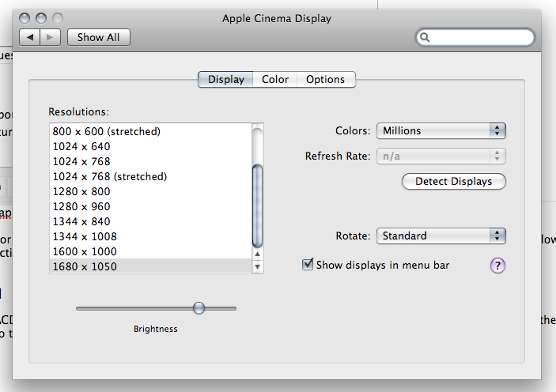556x392 pixels.
Task: Click Detect Displays
Action: coord(453,182)
